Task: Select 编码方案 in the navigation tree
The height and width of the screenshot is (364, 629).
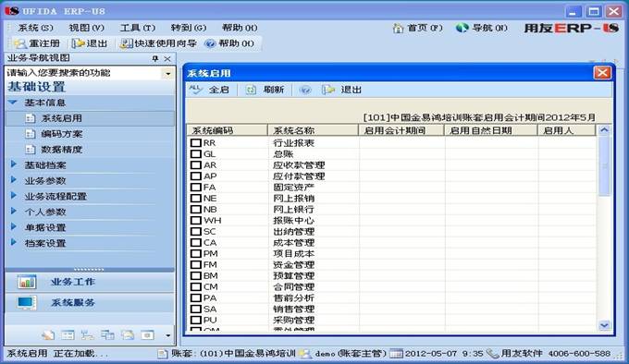Action: point(61,134)
